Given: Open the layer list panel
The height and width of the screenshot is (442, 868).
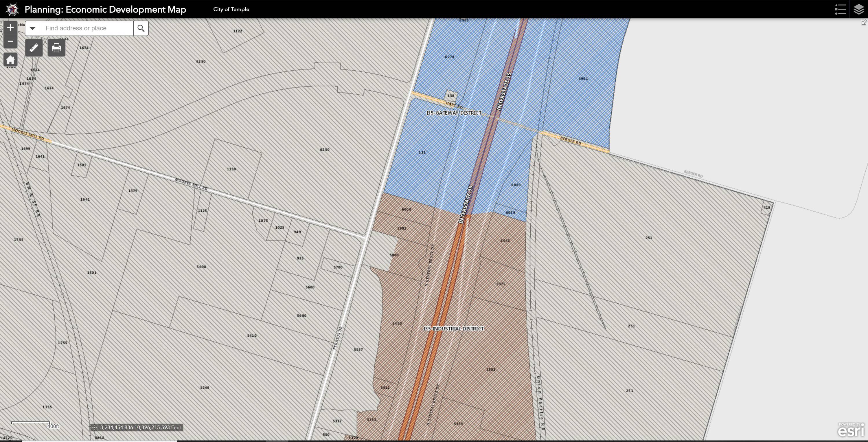Looking at the screenshot, I should [x=858, y=9].
